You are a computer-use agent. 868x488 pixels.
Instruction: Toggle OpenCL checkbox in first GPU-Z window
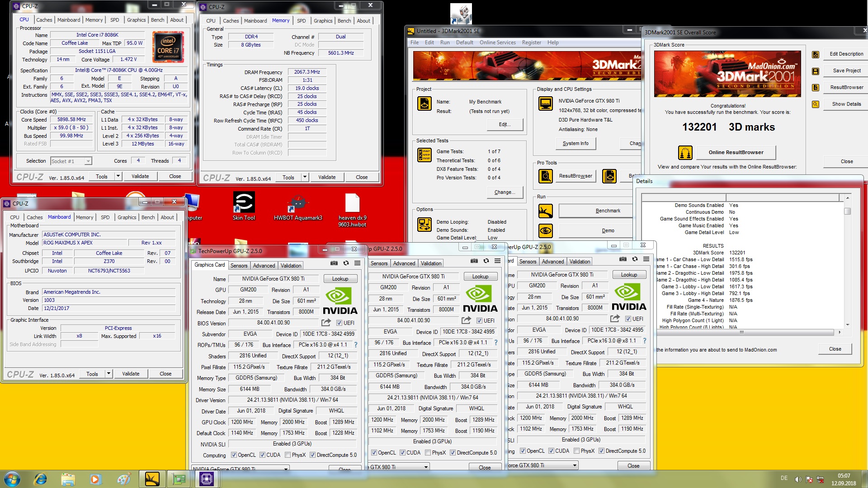click(x=234, y=455)
